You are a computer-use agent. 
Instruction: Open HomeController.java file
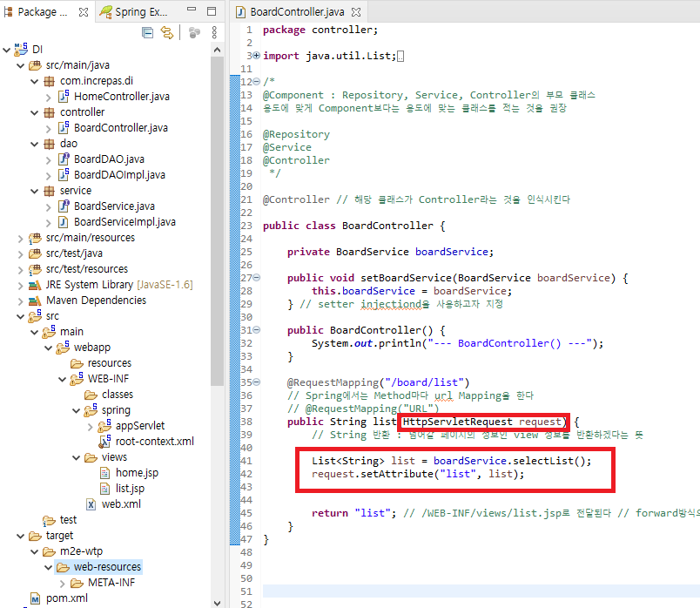pos(121,97)
